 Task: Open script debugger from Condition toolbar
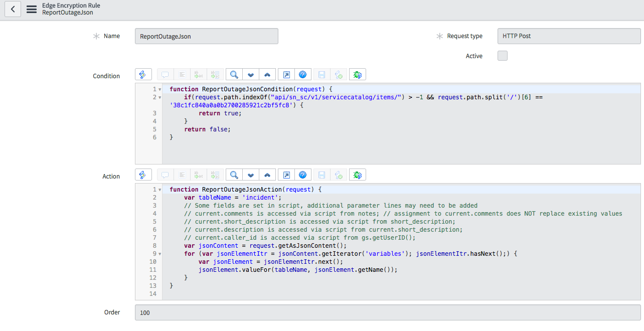[x=358, y=75]
